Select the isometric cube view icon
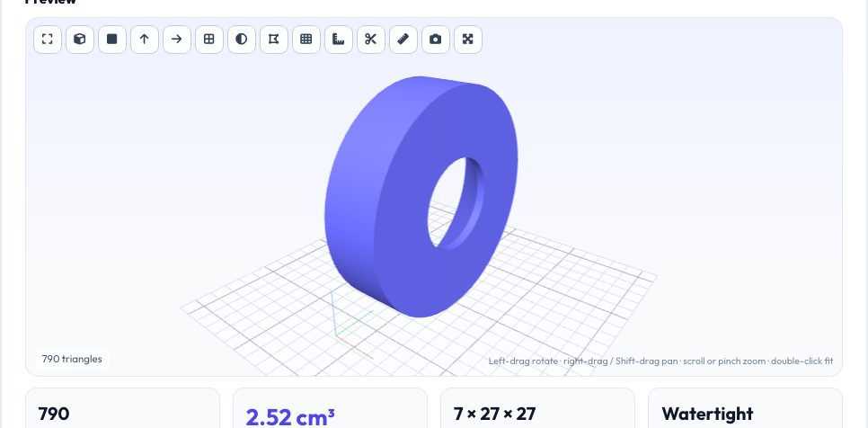Viewport: 868px width, 428px height. (x=80, y=40)
